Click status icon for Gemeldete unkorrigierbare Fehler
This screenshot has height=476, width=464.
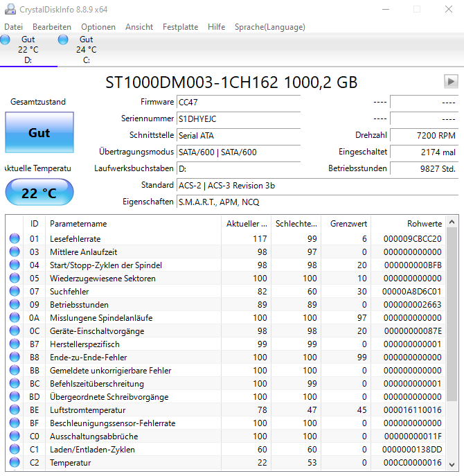15,371
